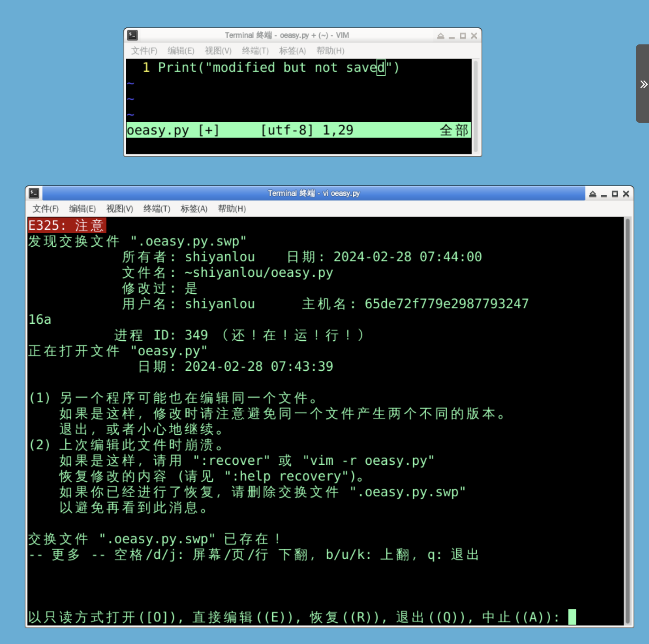Screen dimensions: 649x644
Task: Click the red 'E325: 注意' error label
Action: pos(67,225)
